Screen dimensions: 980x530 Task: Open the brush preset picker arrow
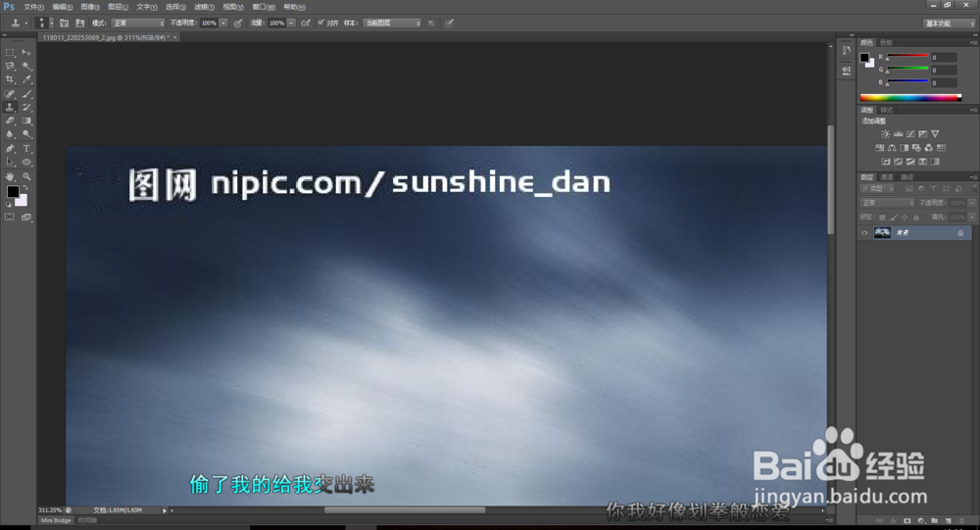(x=51, y=24)
